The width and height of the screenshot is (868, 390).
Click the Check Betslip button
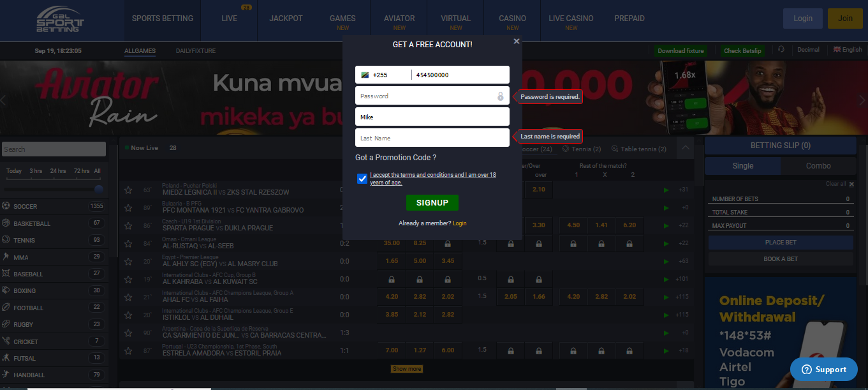pos(742,51)
